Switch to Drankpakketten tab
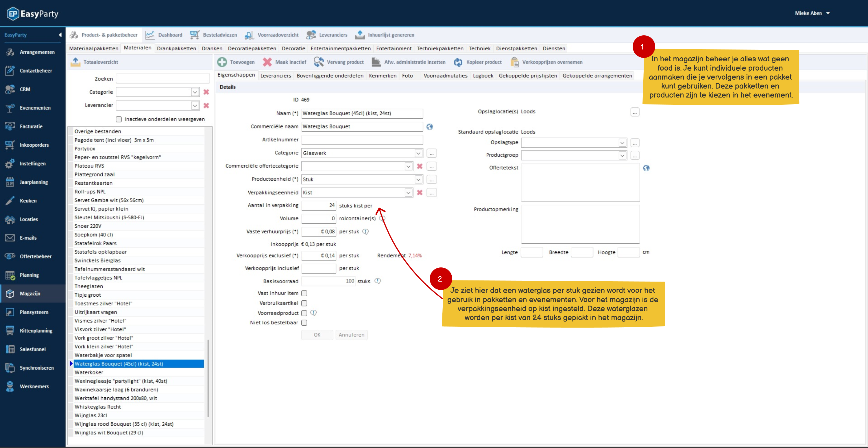The height and width of the screenshot is (448, 868). [176, 48]
